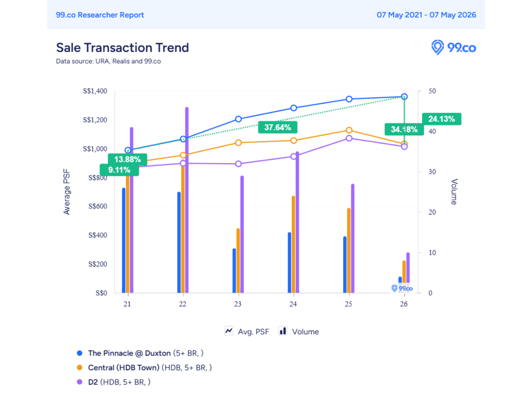The height and width of the screenshot is (399, 532).
Task: Click the 34.18% growth label
Action: tap(403, 129)
